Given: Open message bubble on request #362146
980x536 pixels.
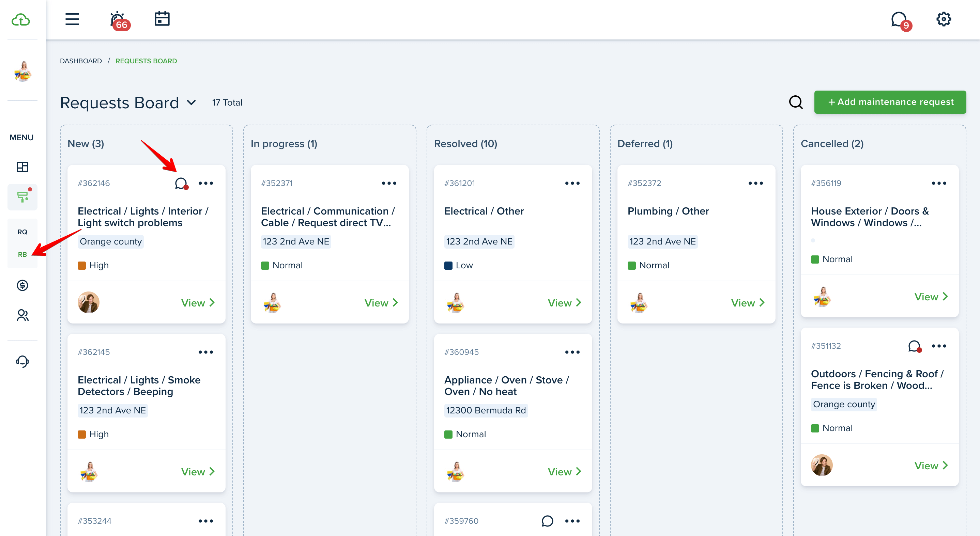Looking at the screenshot, I should (182, 184).
